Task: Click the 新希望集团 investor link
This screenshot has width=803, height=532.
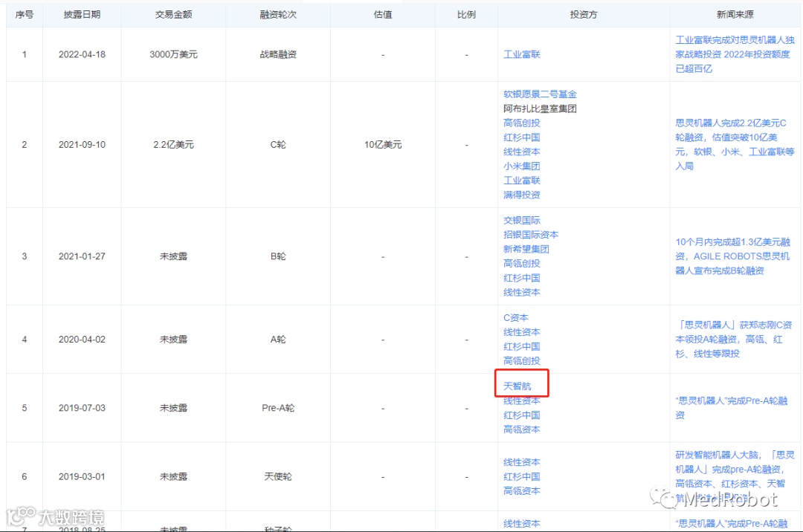Action: click(x=526, y=249)
